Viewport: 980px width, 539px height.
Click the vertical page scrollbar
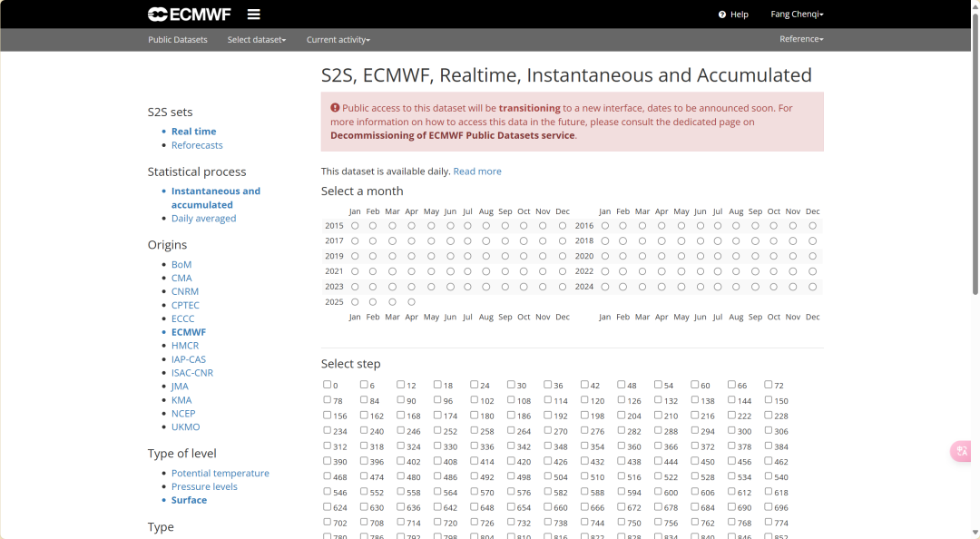(975, 153)
